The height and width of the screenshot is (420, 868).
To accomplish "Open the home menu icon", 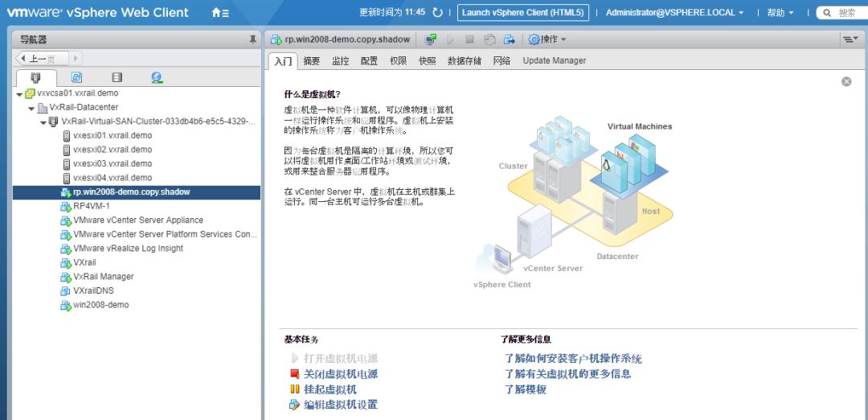I will pos(219,13).
